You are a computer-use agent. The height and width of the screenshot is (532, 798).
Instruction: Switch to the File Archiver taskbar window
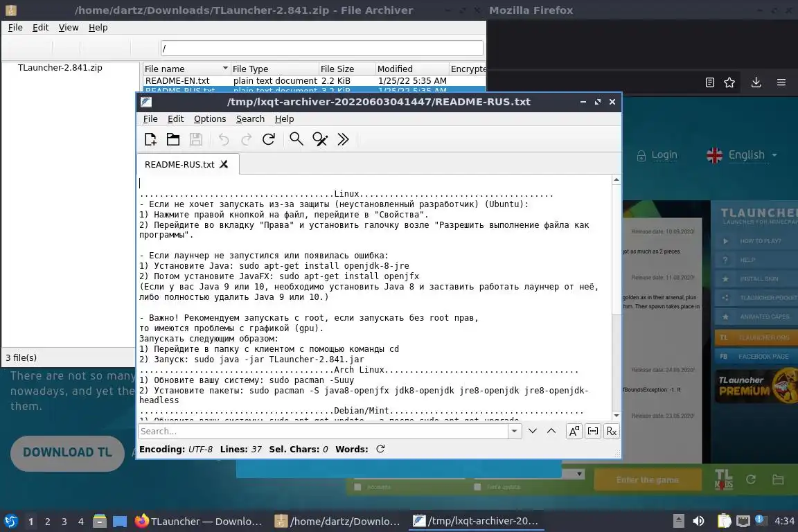tap(337, 521)
